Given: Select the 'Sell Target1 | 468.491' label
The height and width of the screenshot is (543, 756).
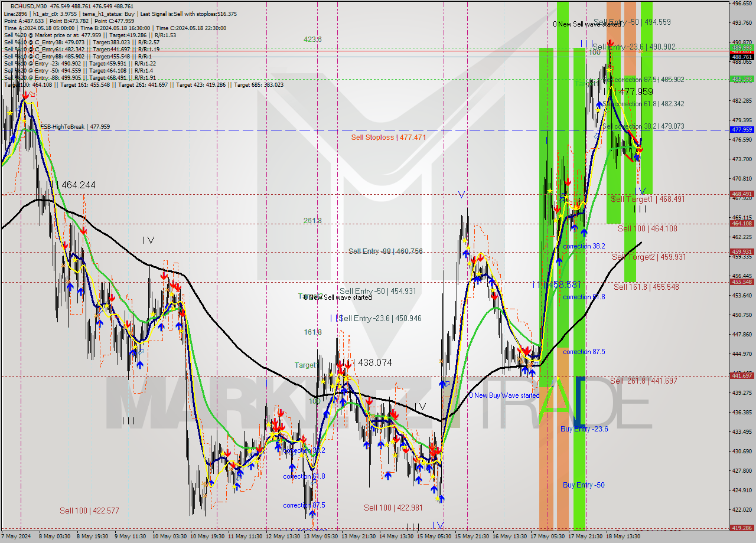Looking at the screenshot, I should (648, 199).
